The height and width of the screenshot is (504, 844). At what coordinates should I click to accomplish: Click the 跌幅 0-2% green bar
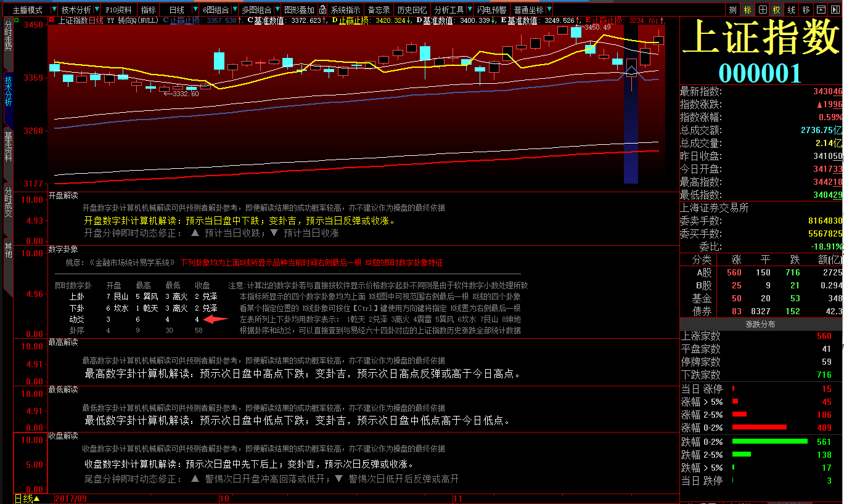point(769,441)
